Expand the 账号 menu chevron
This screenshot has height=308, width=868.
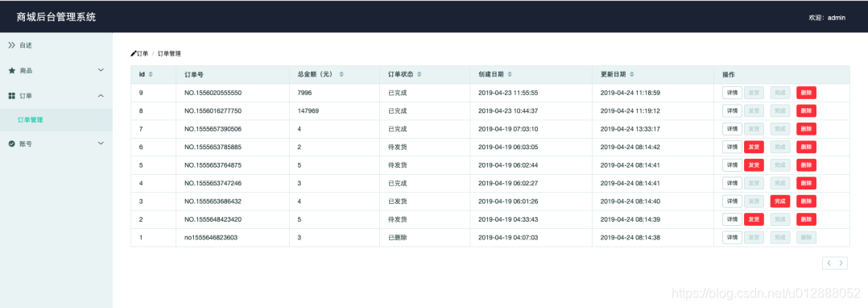(x=101, y=144)
